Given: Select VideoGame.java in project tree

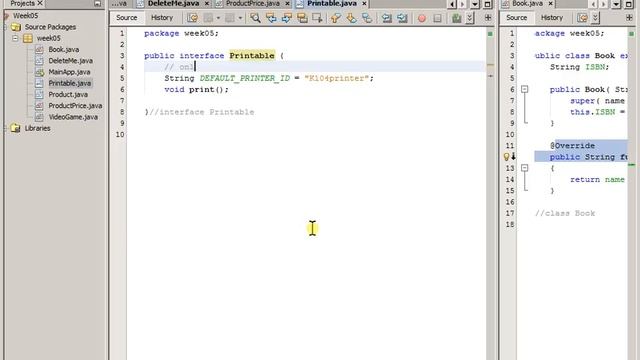Looking at the screenshot, I should point(73,117).
